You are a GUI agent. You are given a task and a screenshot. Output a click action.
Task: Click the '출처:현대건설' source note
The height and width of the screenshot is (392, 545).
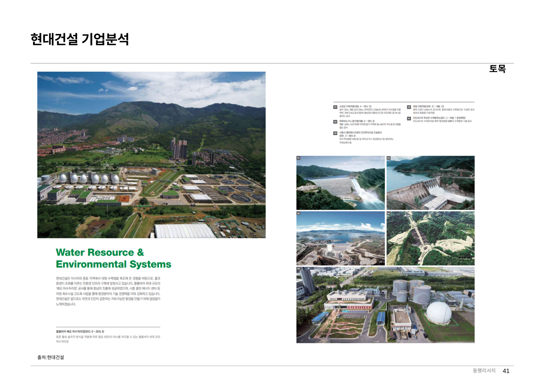pyautogui.click(x=51, y=357)
